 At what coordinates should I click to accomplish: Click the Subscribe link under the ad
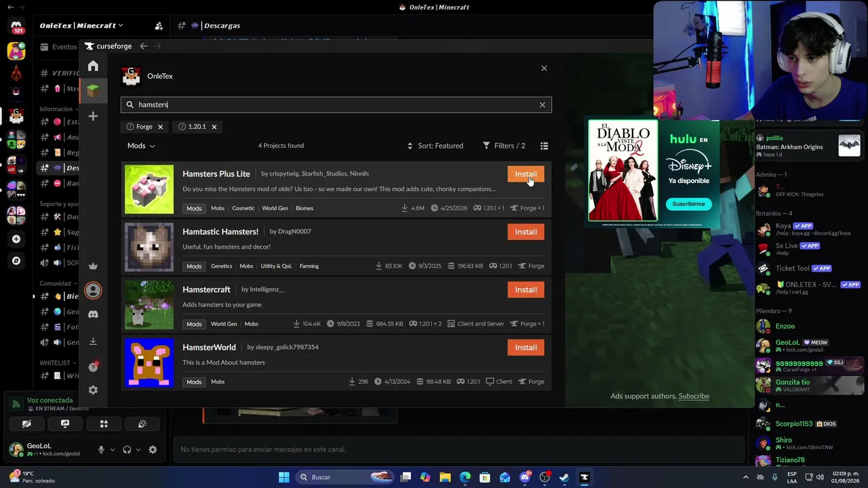pyautogui.click(x=694, y=396)
